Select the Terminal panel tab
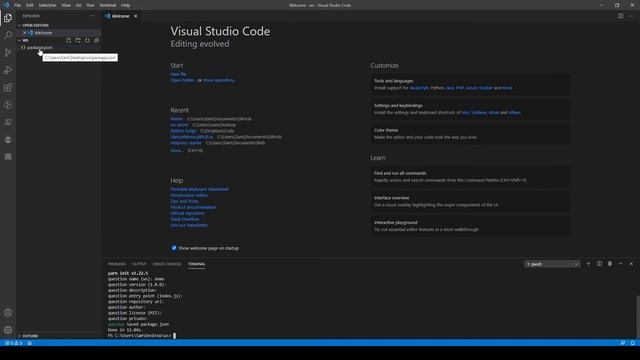The height and width of the screenshot is (360, 640). pyautogui.click(x=197, y=264)
